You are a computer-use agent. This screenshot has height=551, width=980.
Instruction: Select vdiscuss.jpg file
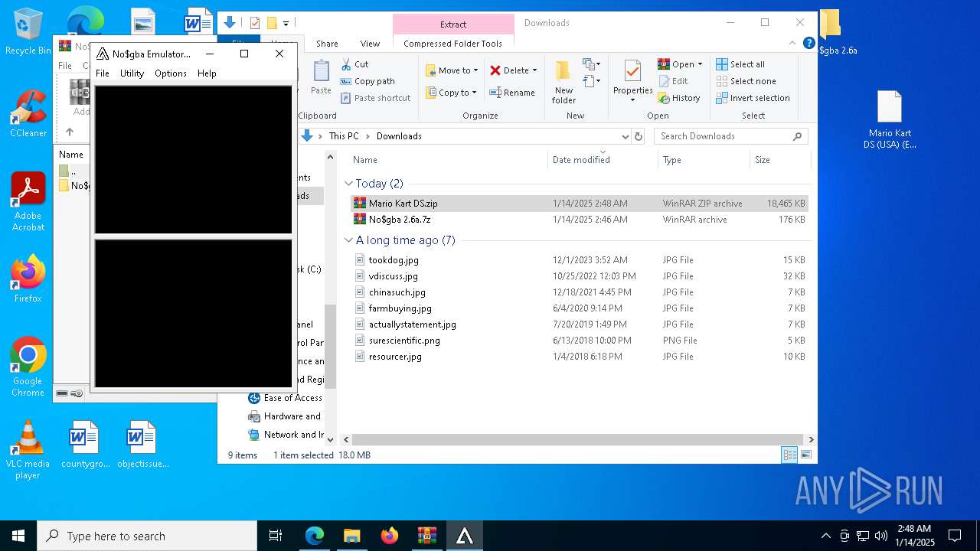point(580,276)
